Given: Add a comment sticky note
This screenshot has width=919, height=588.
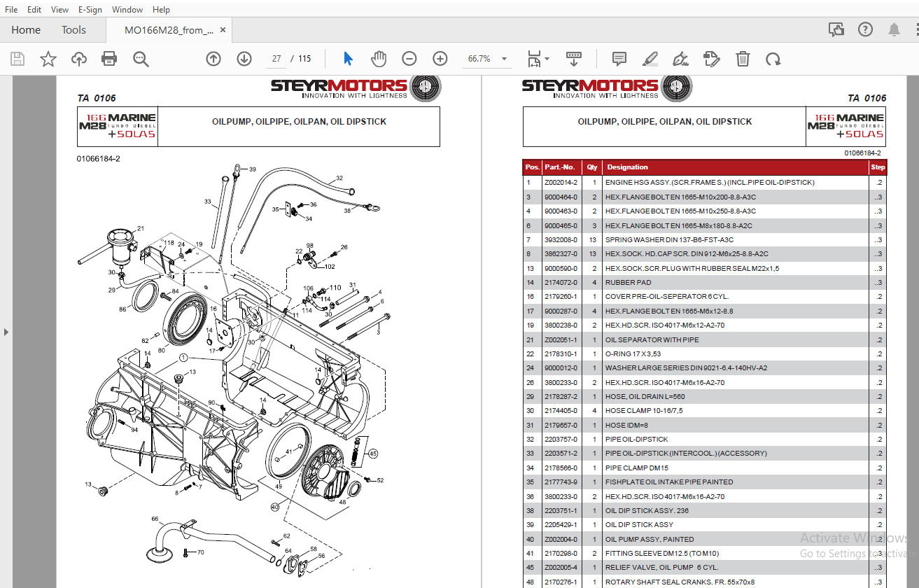Looking at the screenshot, I should [619, 59].
